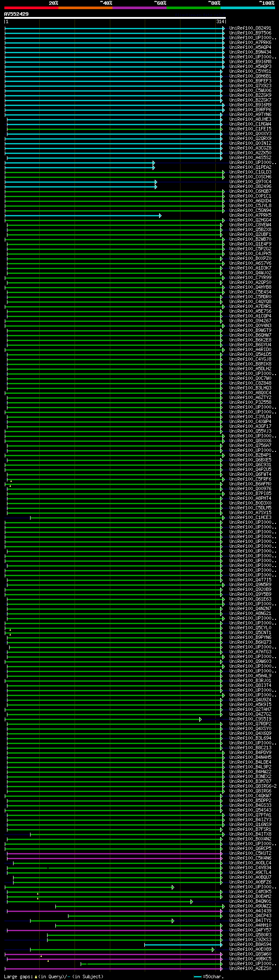This screenshot has height=980, width=279.
Task: Select the UniRef100_C0P1C1 label
Action: click(250, 196)
